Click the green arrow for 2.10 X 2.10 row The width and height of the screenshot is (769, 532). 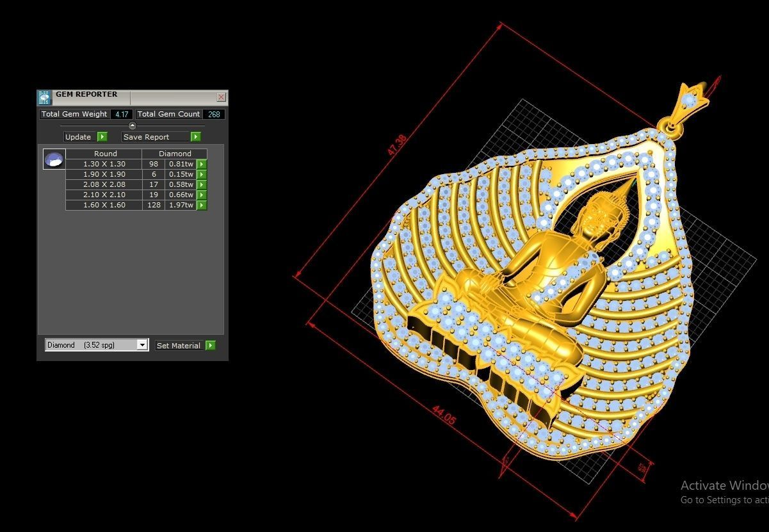(202, 195)
